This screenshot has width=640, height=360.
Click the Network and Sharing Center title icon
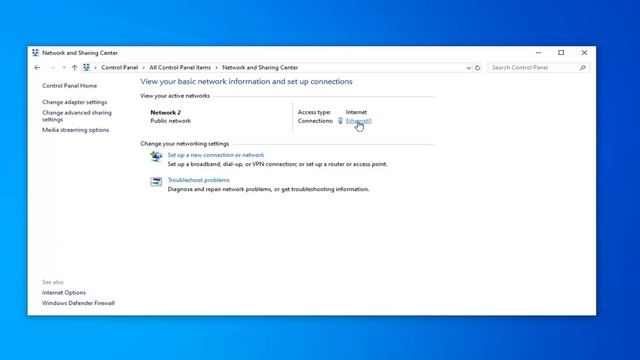pos(36,53)
